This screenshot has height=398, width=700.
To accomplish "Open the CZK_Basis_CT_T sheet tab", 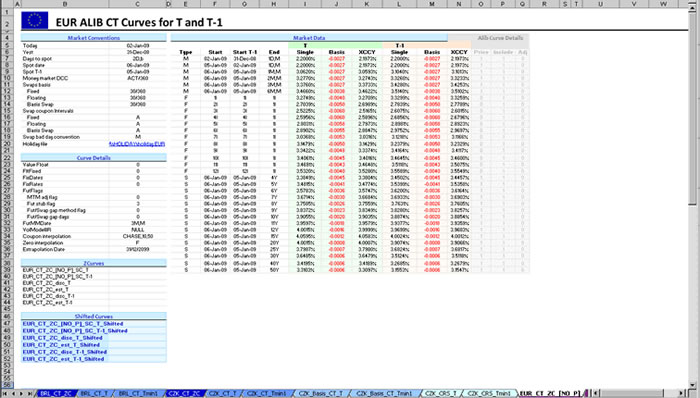I will (x=321, y=394).
